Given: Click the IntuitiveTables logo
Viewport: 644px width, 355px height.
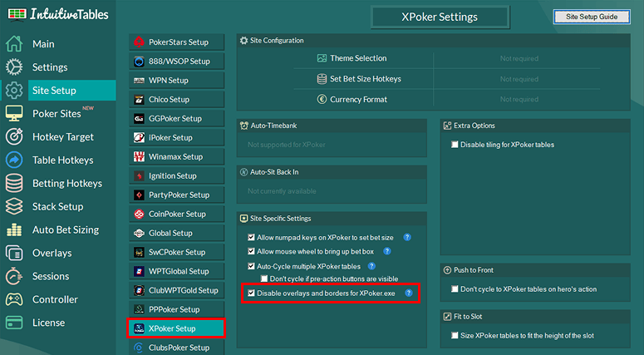Looking at the screenshot, I should click(x=58, y=14).
